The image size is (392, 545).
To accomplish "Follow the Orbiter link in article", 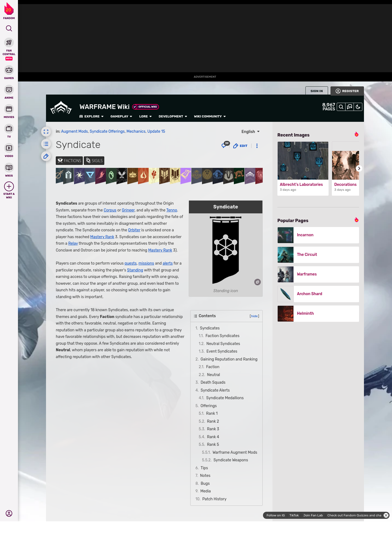I will 134,230.
